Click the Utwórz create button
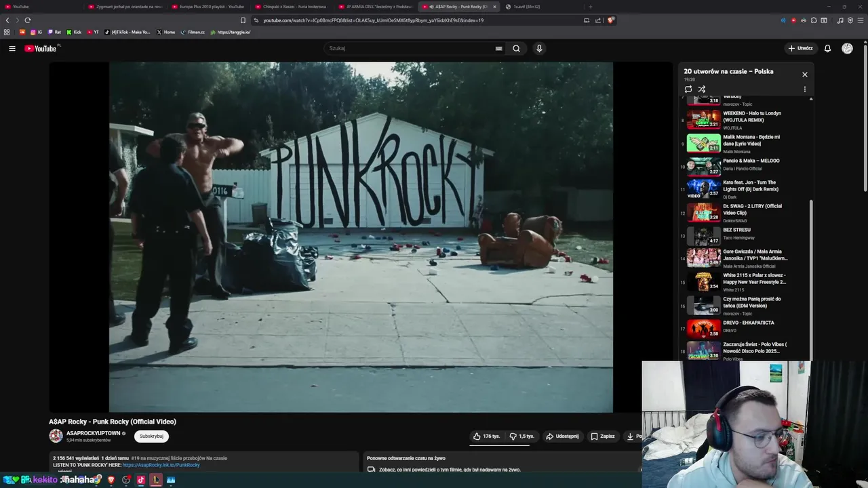The width and height of the screenshot is (868, 488). [x=800, y=48]
